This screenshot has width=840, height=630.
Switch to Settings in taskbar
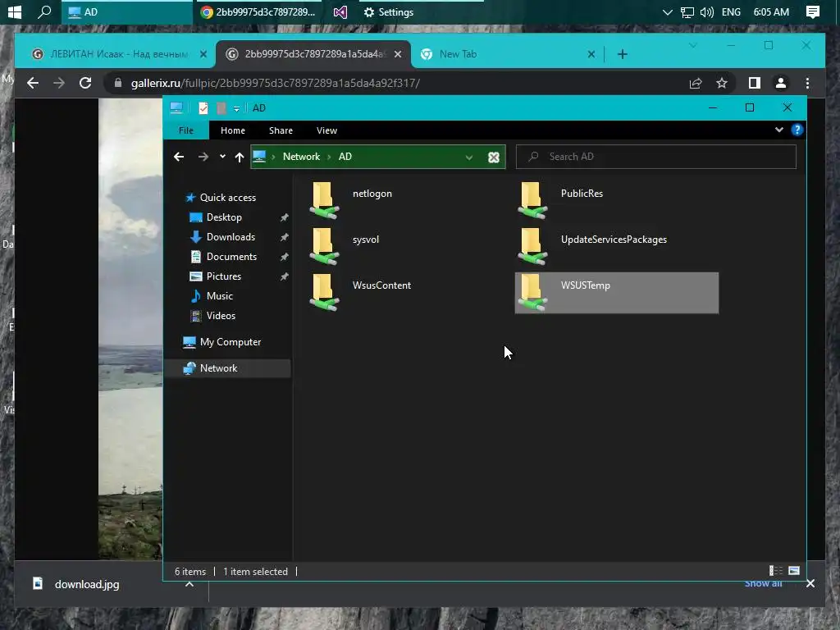(390, 11)
